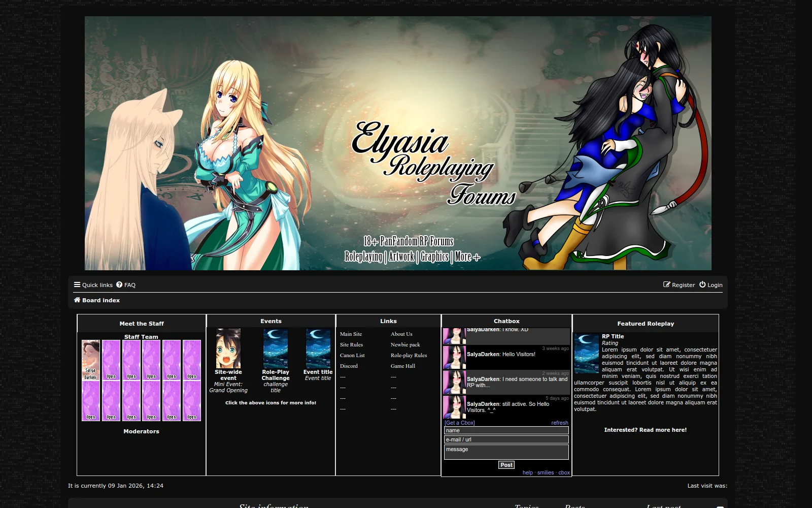Screen dimensions: 812x508
Task: Open the Site-wide event character icon
Action: click(228, 348)
